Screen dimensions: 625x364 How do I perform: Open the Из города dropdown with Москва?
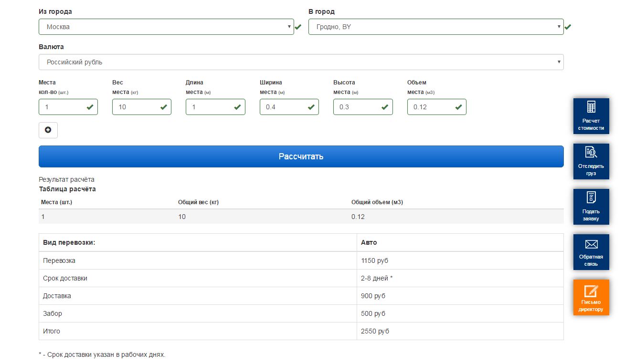(x=166, y=27)
